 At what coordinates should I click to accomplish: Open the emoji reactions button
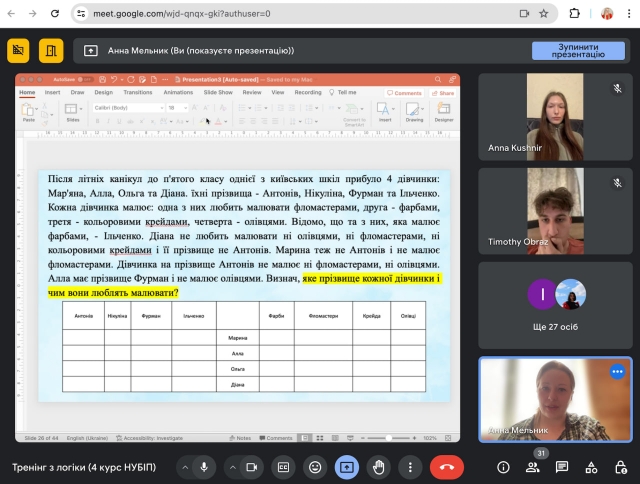(315, 467)
